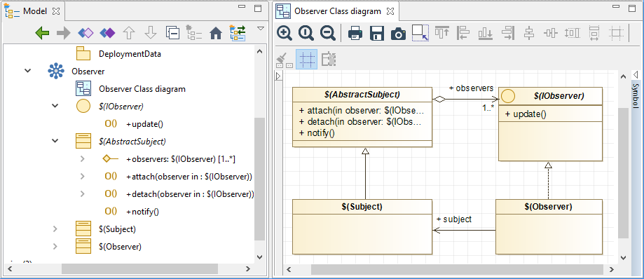Print the Observer Class diagram
Viewport: 644px width, 279px height.
click(x=355, y=33)
